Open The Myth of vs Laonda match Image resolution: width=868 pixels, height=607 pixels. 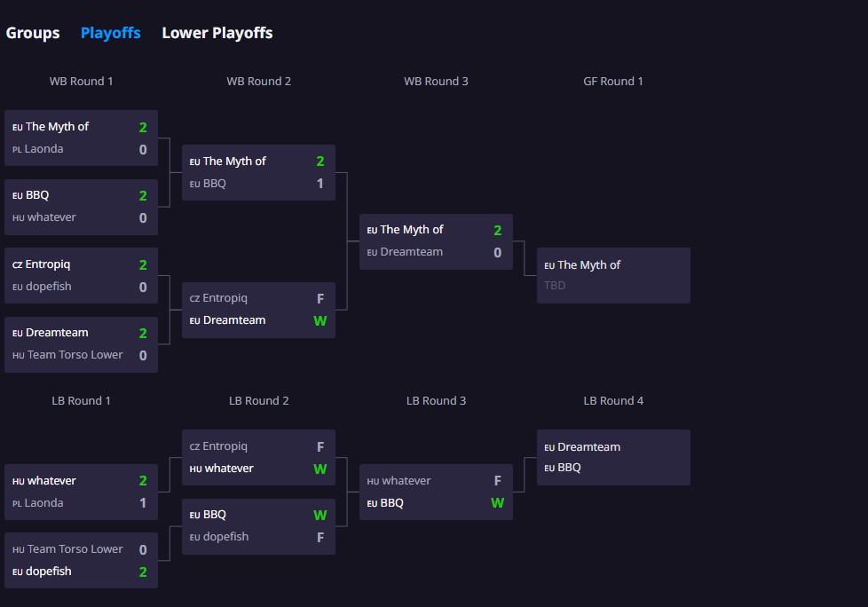click(81, 138)
